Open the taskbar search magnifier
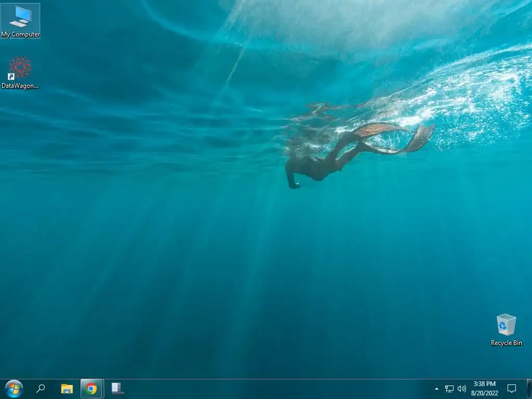The width and height of the screenshot is (532, 399). coord(41,389)
